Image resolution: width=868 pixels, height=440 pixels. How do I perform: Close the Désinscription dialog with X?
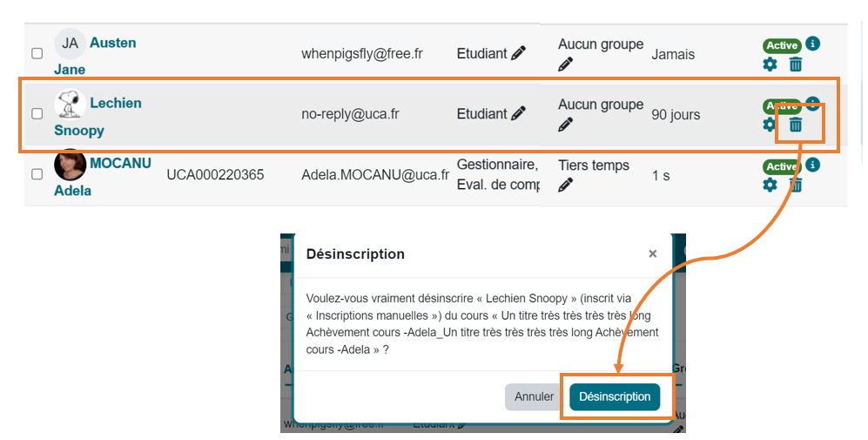click(652, 254)
